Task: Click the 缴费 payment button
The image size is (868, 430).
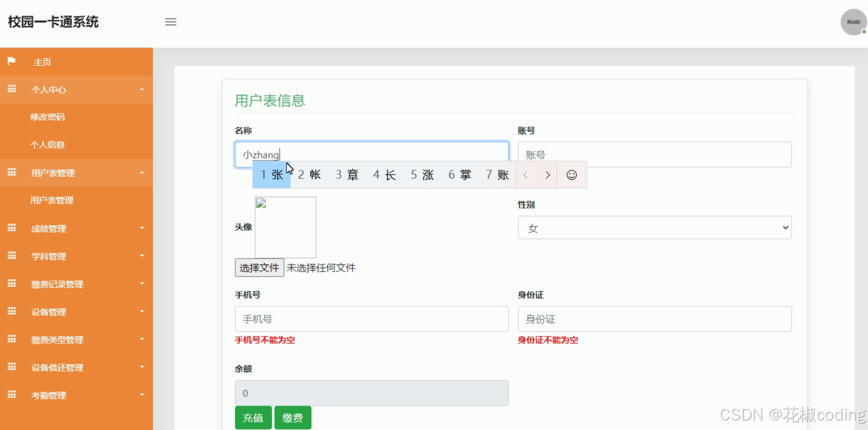Action: tap(292, 417)
